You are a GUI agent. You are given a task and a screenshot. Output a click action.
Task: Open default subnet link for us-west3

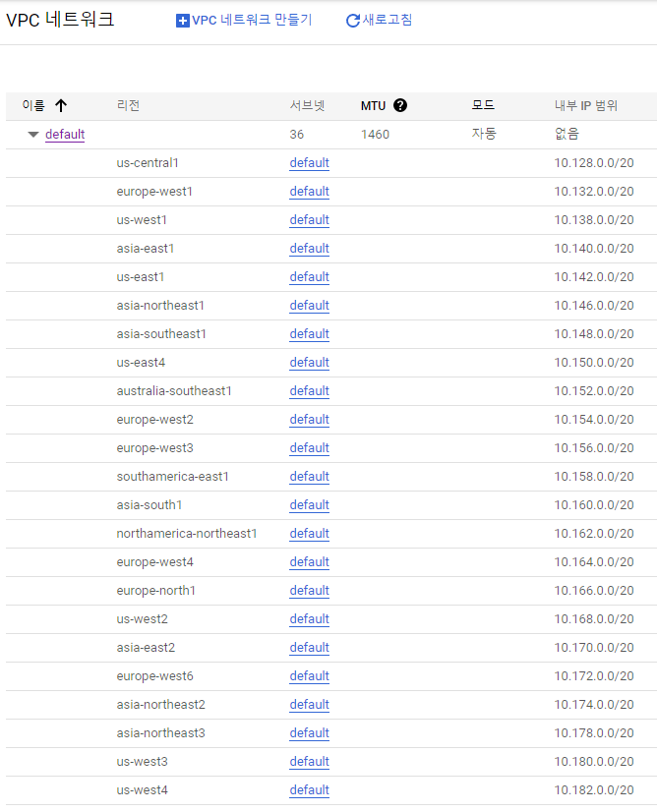click(310, 761)
